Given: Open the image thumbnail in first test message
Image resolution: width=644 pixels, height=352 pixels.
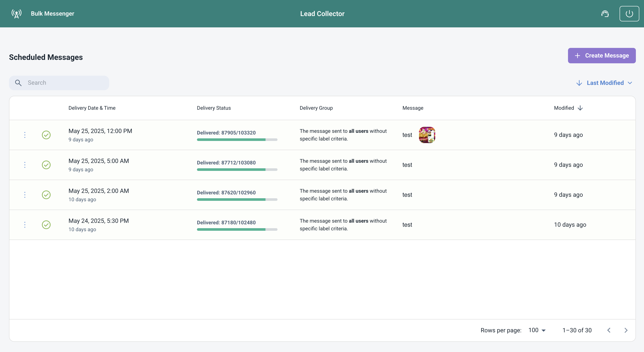Looking at the screenshot, I should point(427,135).
